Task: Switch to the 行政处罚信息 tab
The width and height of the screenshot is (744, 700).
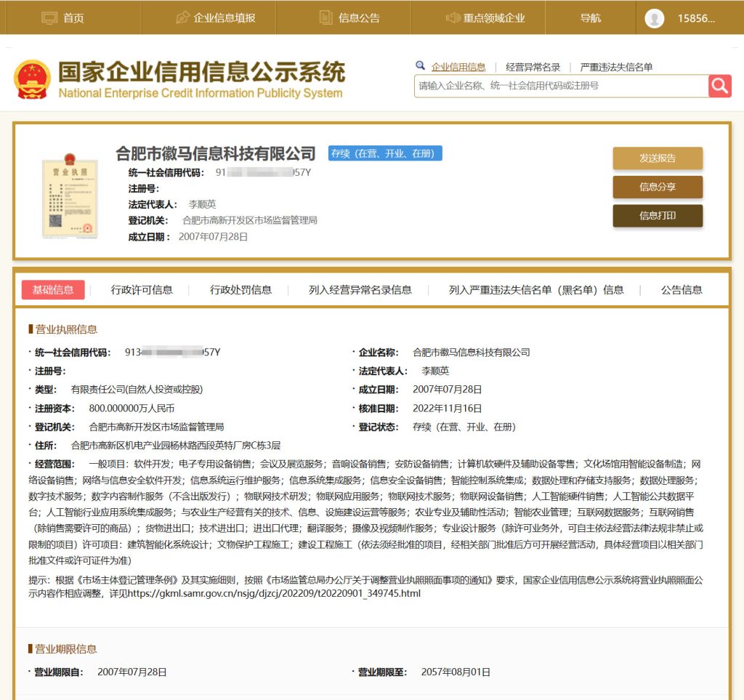Action: (241, 289)
